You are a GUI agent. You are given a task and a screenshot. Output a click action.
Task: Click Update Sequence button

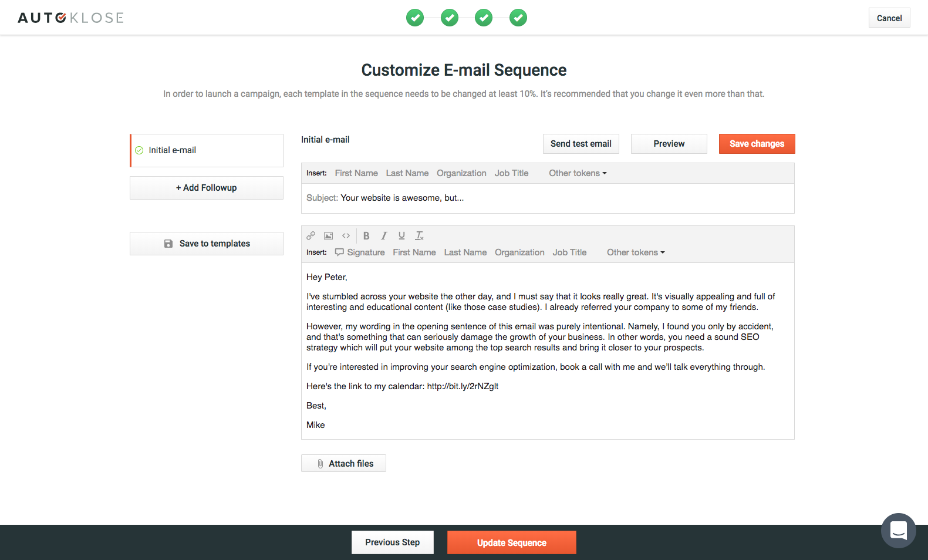[512, 542]
